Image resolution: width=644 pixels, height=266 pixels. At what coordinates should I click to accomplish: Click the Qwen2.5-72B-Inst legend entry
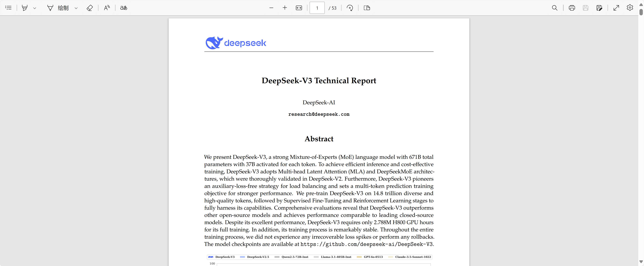click(x=291, y=257)
